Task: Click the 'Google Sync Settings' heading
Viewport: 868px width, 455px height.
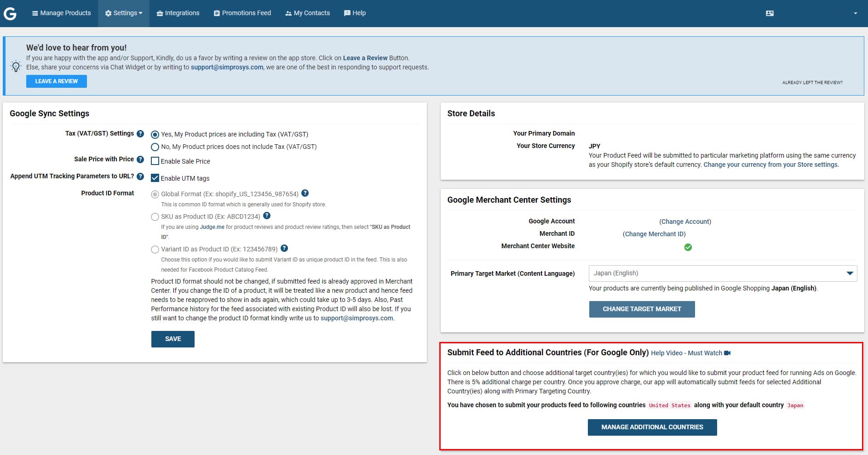Action: pyautogui.click(x=50, y=114)
